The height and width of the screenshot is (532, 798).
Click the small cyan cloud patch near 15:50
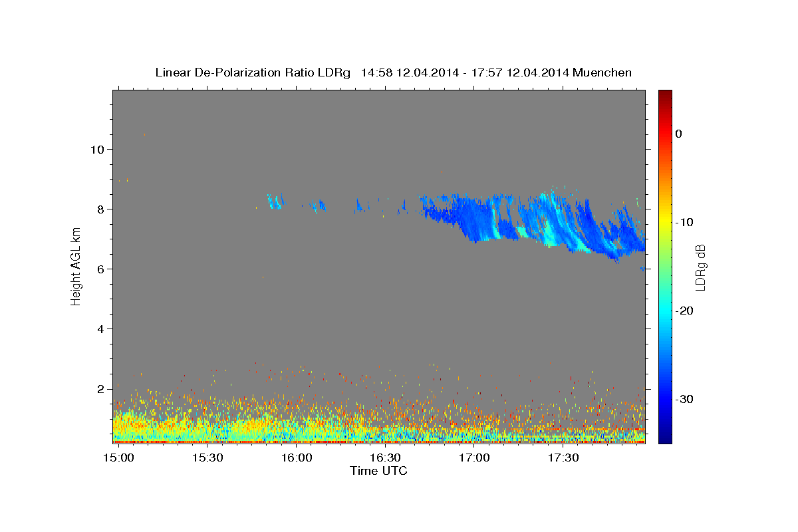pos(275,201)
